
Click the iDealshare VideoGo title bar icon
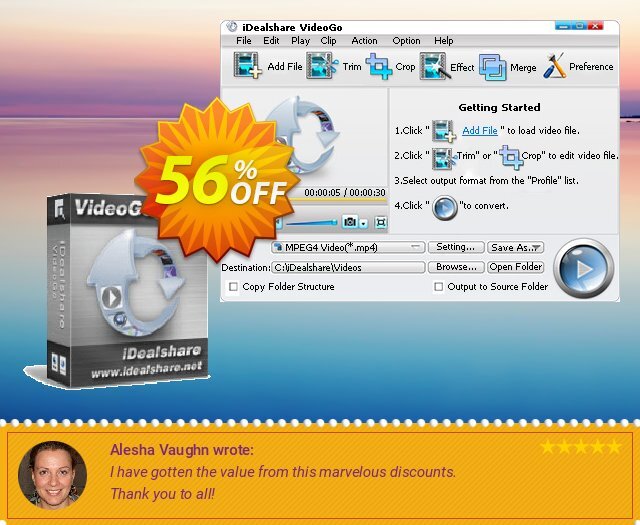click(232, 27)
